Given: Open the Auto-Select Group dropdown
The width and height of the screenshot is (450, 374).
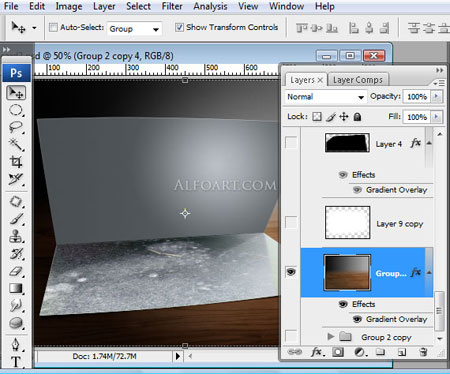Looking at the screenshot, I should tap(134, 29).
